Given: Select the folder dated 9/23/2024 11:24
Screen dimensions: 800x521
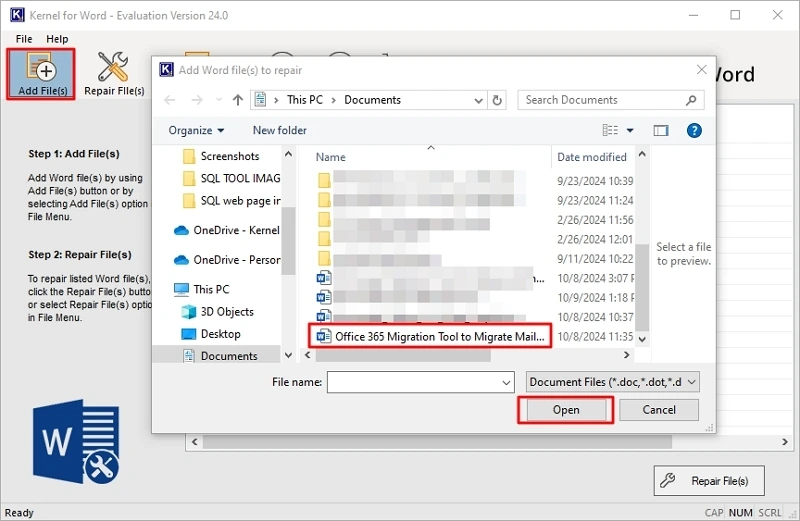Looking at the screenshot, I should click(x=474, y=200).
